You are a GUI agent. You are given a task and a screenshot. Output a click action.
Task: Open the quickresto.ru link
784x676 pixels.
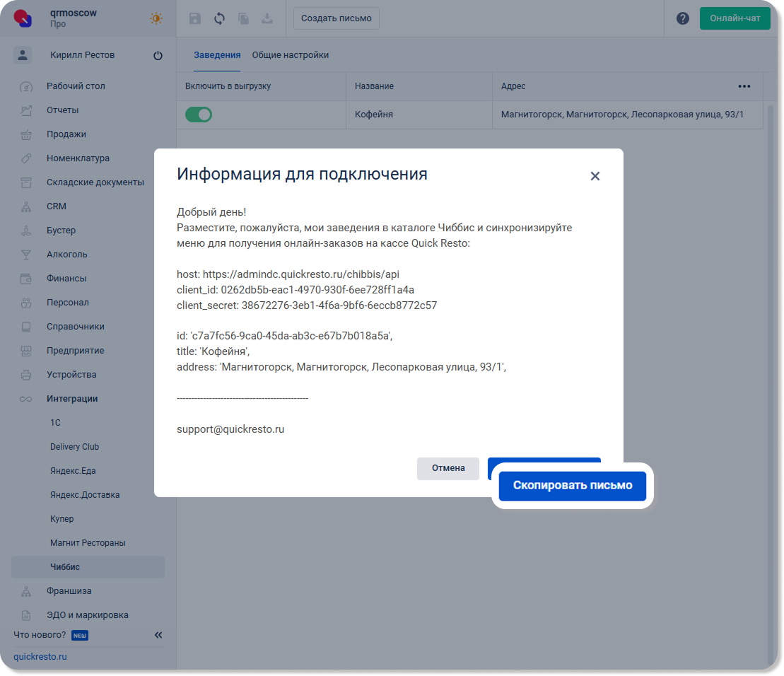tap(40, 657)
